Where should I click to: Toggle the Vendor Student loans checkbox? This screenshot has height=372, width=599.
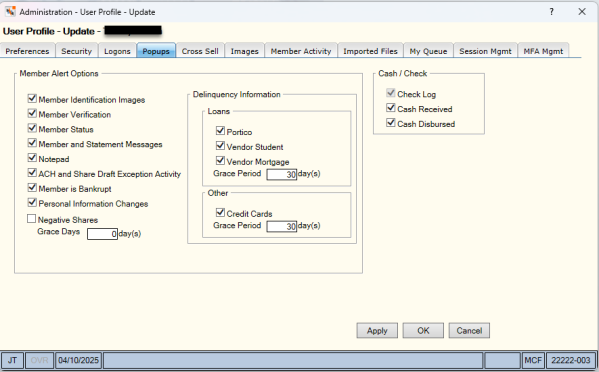[220, 146]
